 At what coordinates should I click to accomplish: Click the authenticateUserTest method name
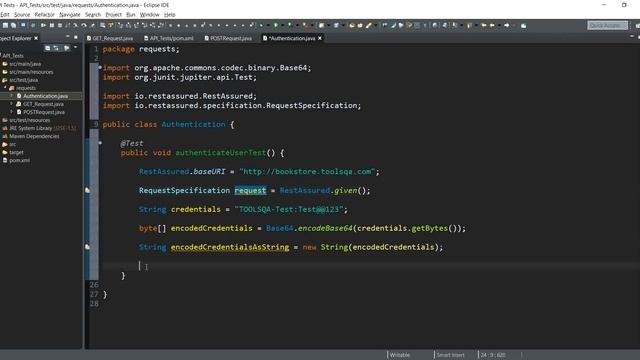(x=221, y=153)
